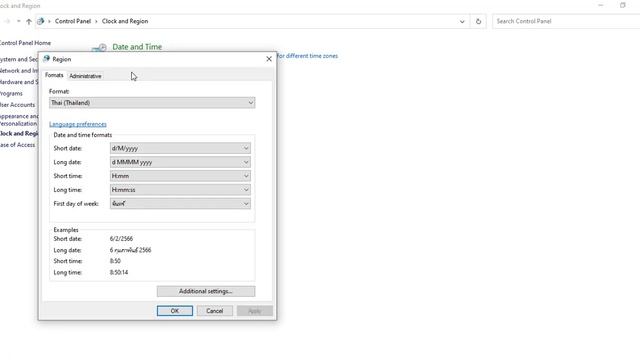
Task: Minimize the Control Panel window
Action: pyautogui.click(x=600, y=5)
